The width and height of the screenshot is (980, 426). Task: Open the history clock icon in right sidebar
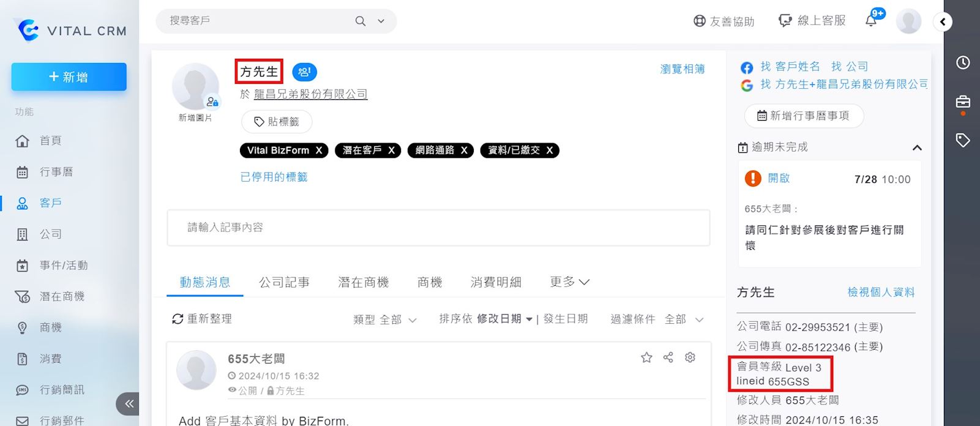(963, 62)
